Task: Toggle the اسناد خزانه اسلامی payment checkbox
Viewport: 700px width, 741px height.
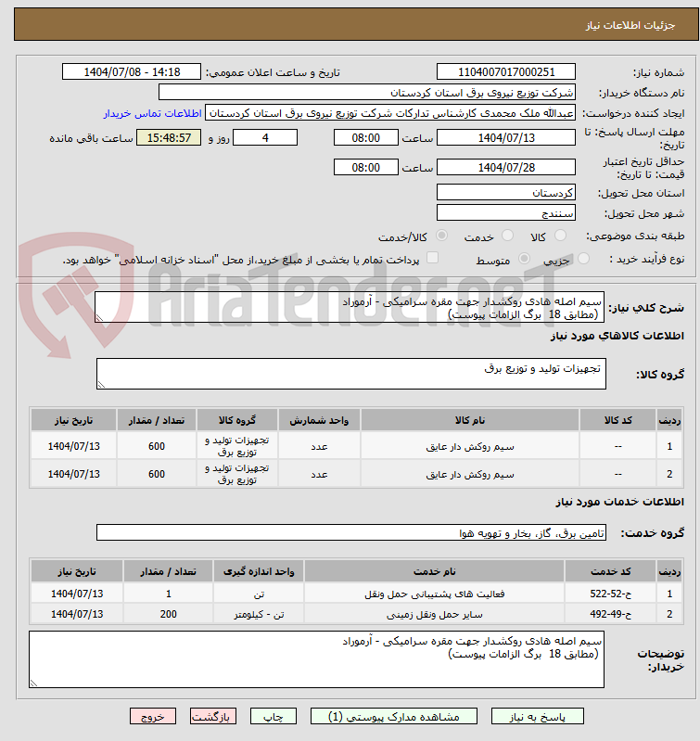Action: [x=432, y=258]
